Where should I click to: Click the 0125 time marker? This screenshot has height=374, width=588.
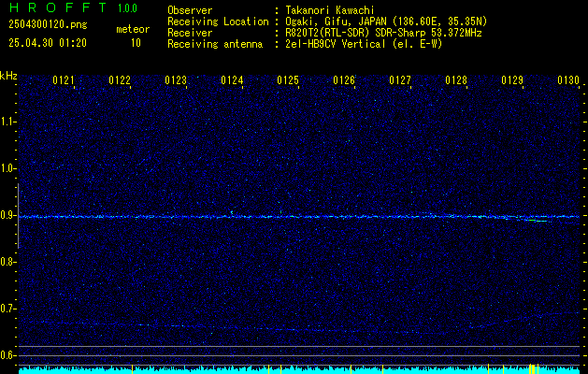pyautogui.click(x=288, y=80)
